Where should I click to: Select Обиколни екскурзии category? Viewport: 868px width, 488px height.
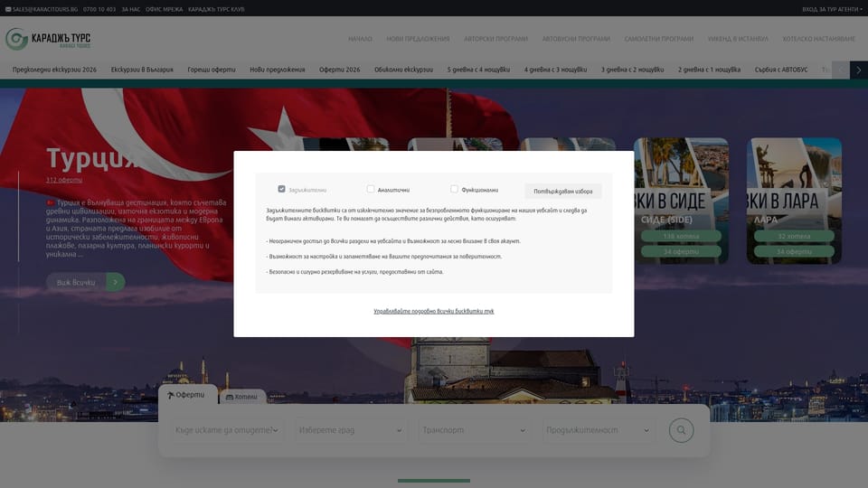(403, 70)
